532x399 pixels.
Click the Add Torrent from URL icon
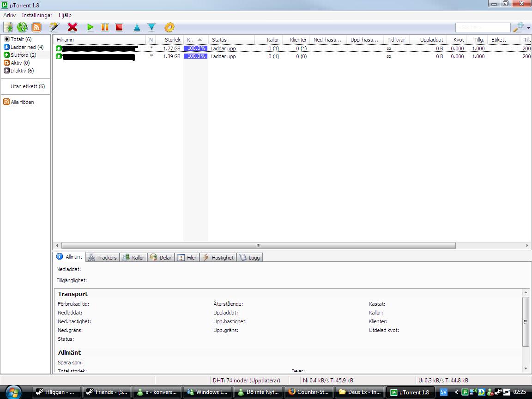[x=22, y=27]
